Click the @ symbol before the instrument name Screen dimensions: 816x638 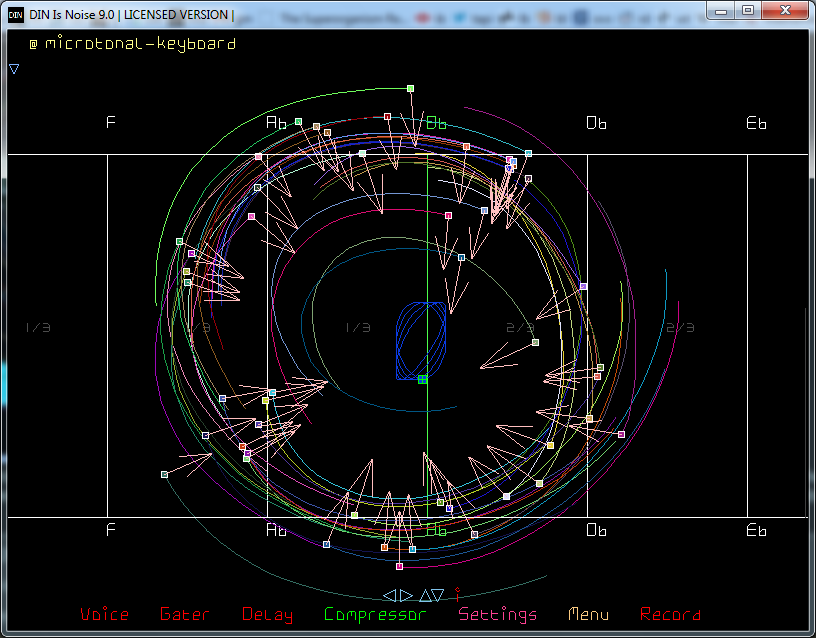pos(33,44)
